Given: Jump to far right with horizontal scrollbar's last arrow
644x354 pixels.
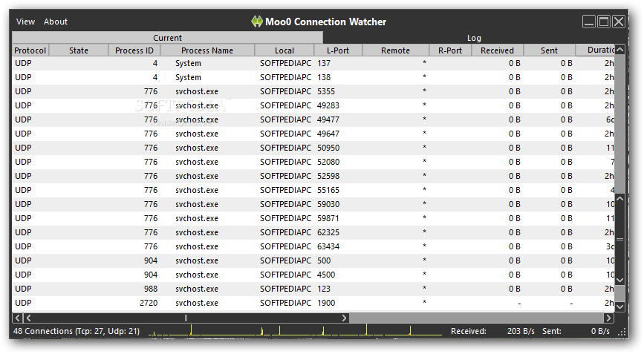Looking at the screenshot, I should (x=608, y=318).
